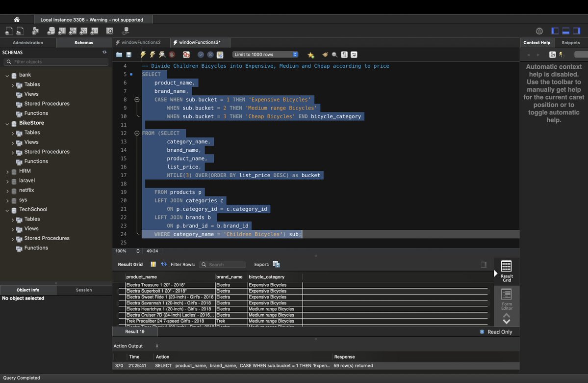Collapse the BikeStore schema
This screenshot has width=588, height=383.
(x=7, y=124)
